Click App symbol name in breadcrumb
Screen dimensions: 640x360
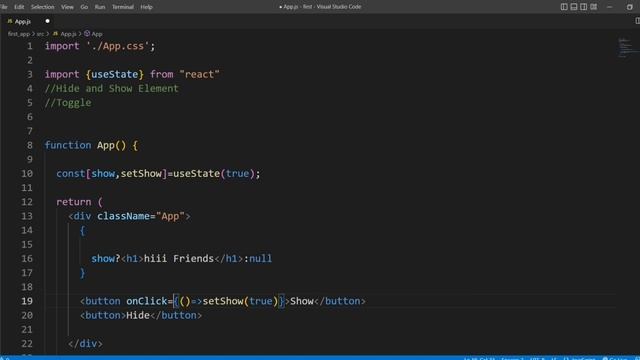point(97,34)
